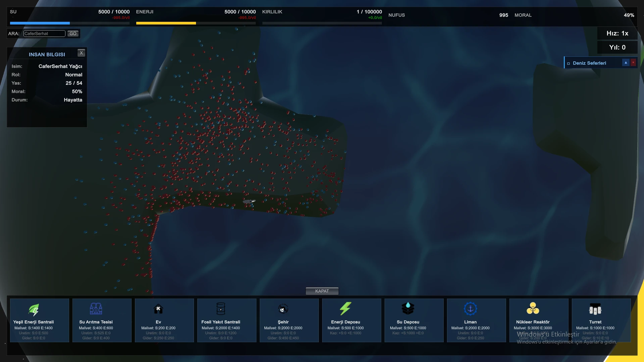Choose the Liman anchor icon
The height and width of the screenshot is (362, 644).
(470, 309)
